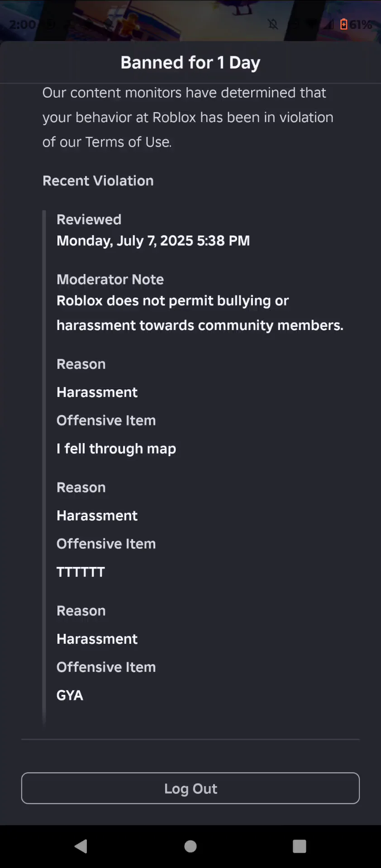
Task: Open recent apps with the square icon
Action: pos(300,846)
